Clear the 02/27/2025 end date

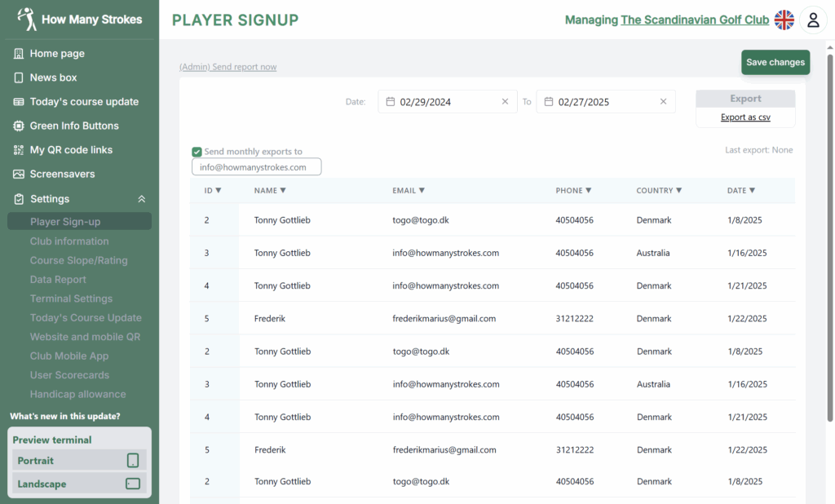[663, 101]
